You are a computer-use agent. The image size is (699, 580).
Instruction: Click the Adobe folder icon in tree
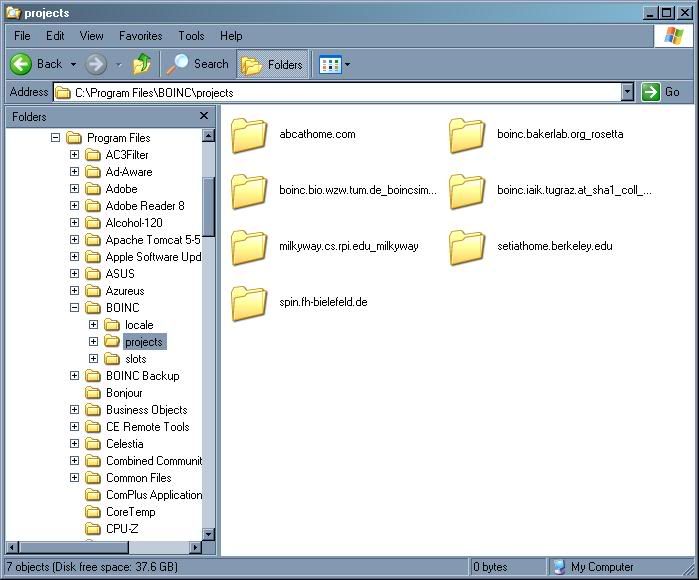point(93,189)
